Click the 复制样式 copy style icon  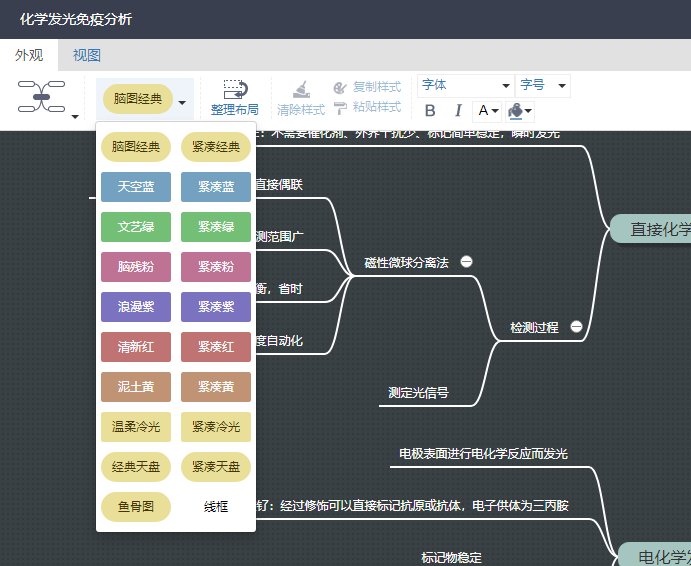pos(340,88)
